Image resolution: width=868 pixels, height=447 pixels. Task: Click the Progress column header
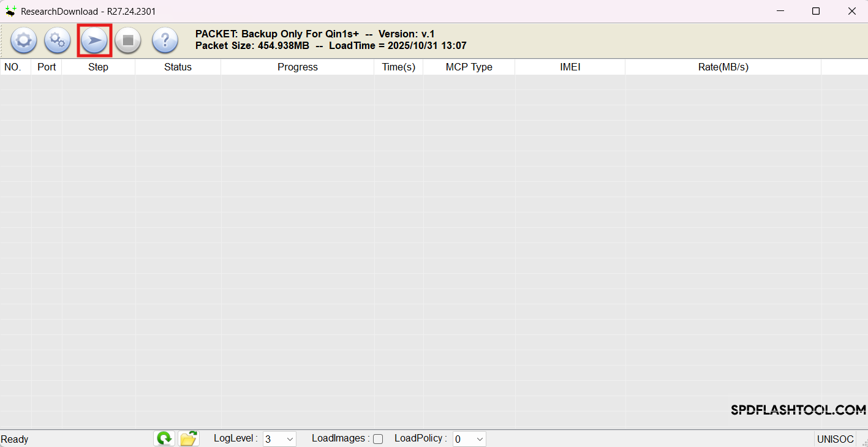tap(297, 67)
